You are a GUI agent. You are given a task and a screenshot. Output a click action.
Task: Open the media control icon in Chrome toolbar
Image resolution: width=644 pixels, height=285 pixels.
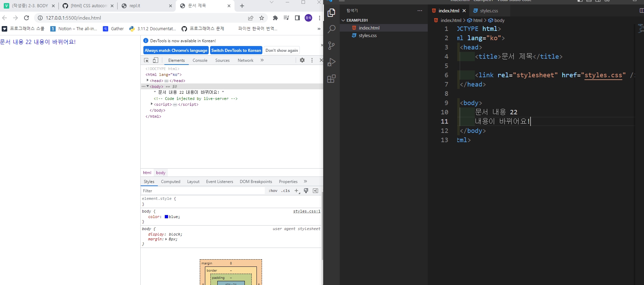[x=286, y=18]
